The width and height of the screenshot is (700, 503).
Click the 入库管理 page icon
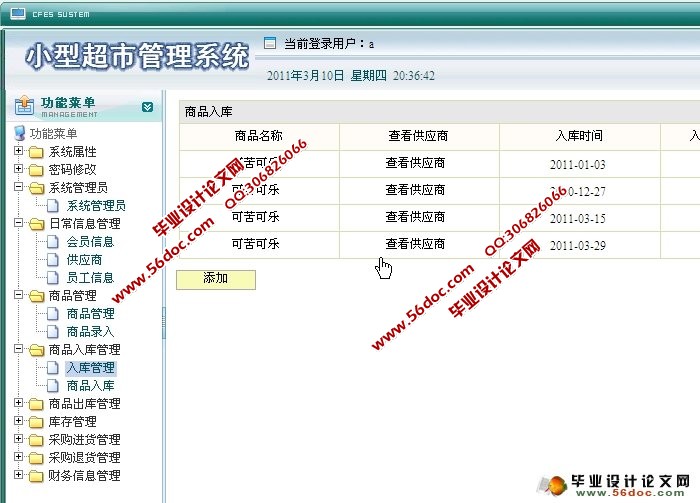[53, 368]
